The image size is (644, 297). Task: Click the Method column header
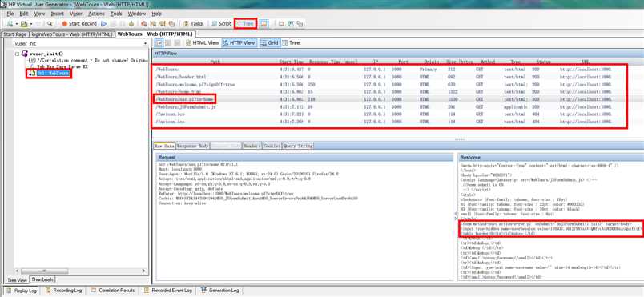(488, 62)
